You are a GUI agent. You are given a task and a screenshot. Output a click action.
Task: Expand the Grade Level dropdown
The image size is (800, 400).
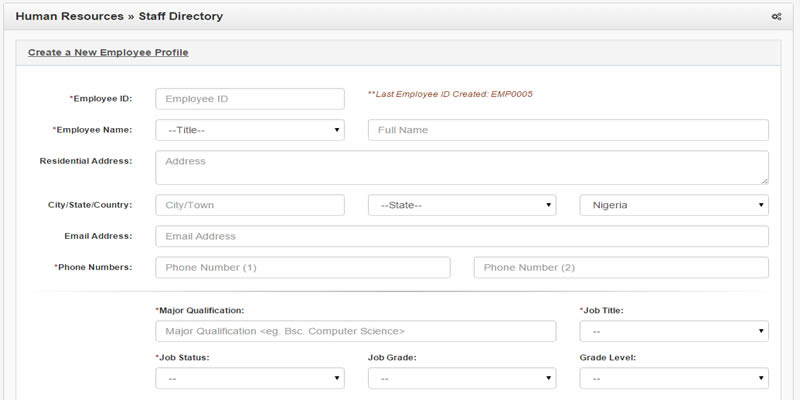coord(674,379)
